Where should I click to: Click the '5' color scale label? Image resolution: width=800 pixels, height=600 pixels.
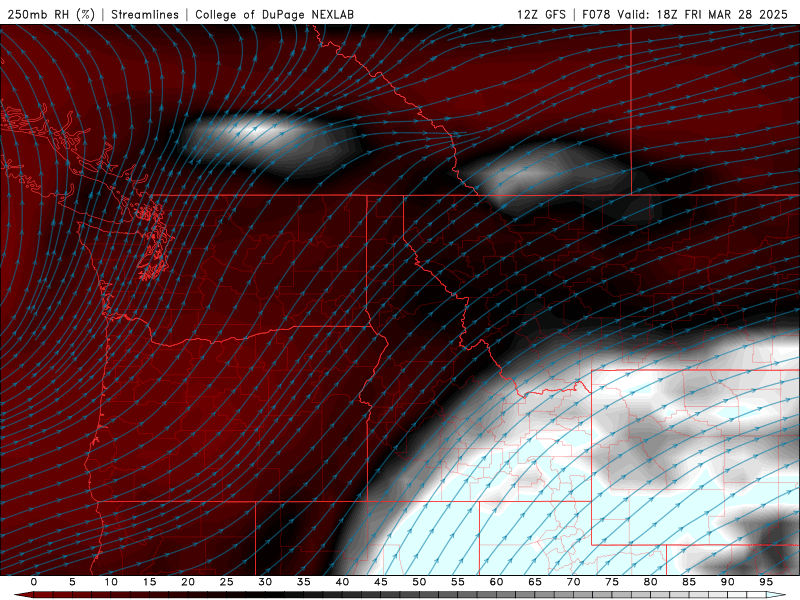72,582
